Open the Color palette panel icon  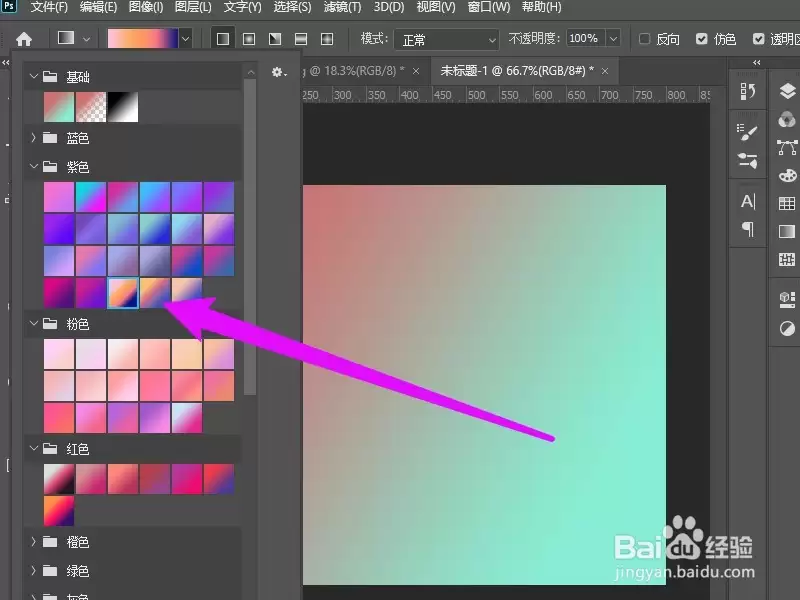tap(787, 176)
